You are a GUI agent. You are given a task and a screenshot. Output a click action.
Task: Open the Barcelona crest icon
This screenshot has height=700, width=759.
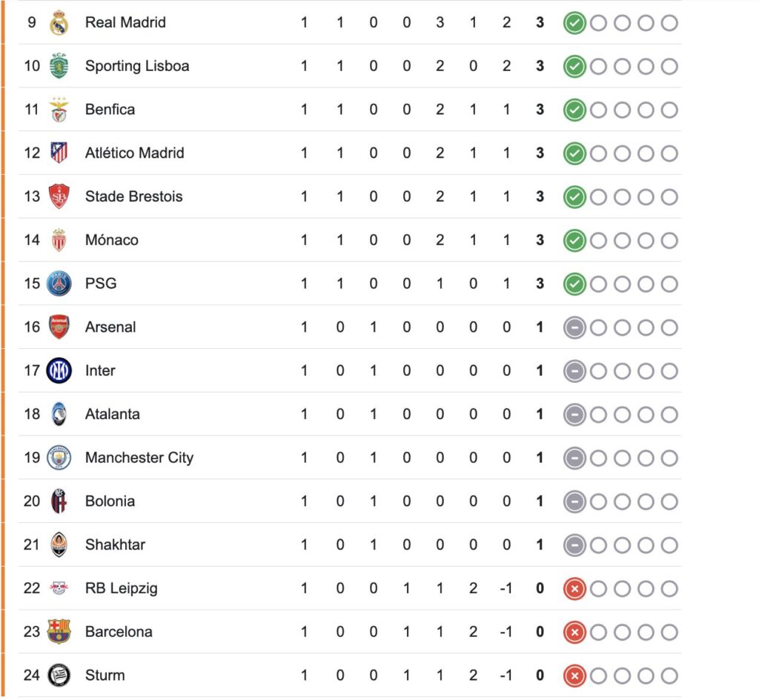59,632
